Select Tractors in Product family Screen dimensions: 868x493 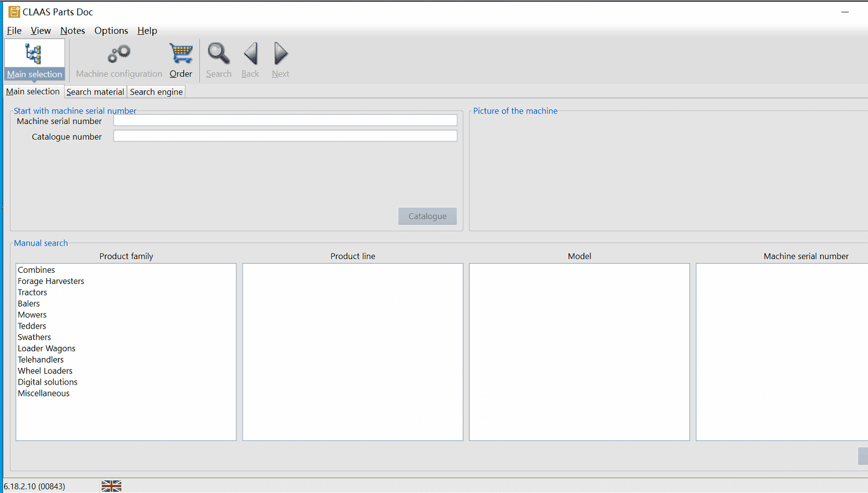click(x=32, y=293)
